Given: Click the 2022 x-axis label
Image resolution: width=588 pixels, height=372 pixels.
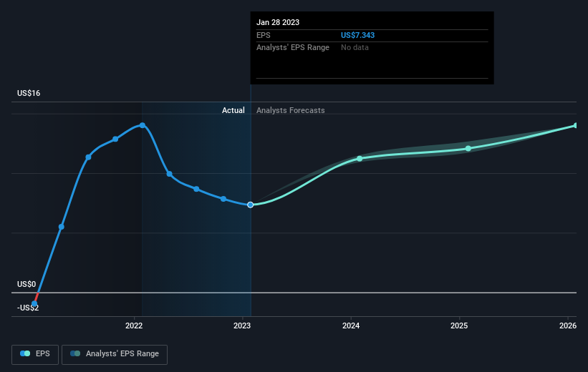Looking at the screenshot, I should 134,325.
